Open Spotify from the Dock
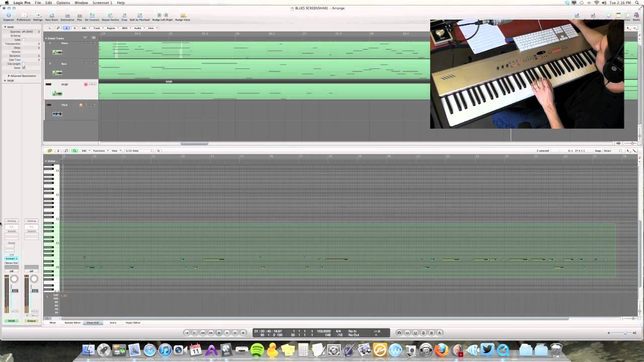The width and height of the screenshot is (644, 362). [x=257, y=350]
